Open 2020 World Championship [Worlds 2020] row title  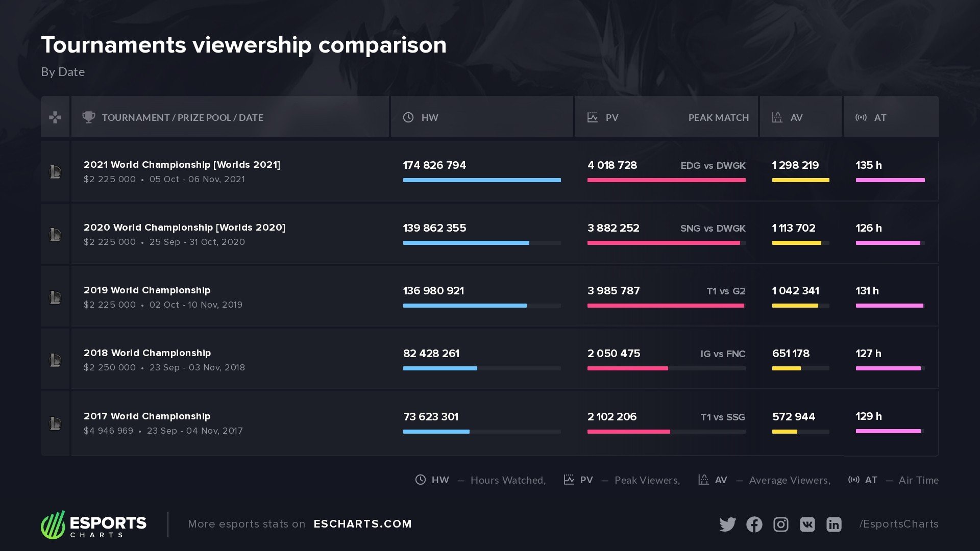(184, 228)
